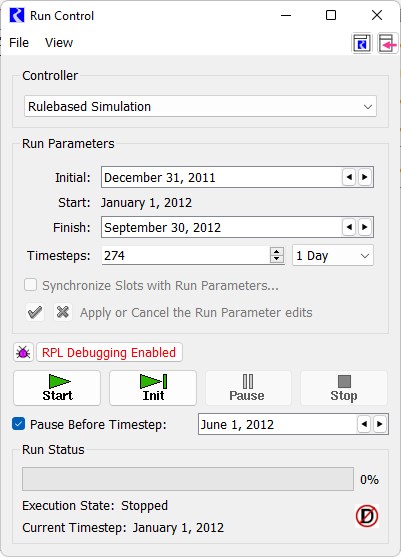
Task: Click the Run Control app logo icon
Action: point(17,16)
